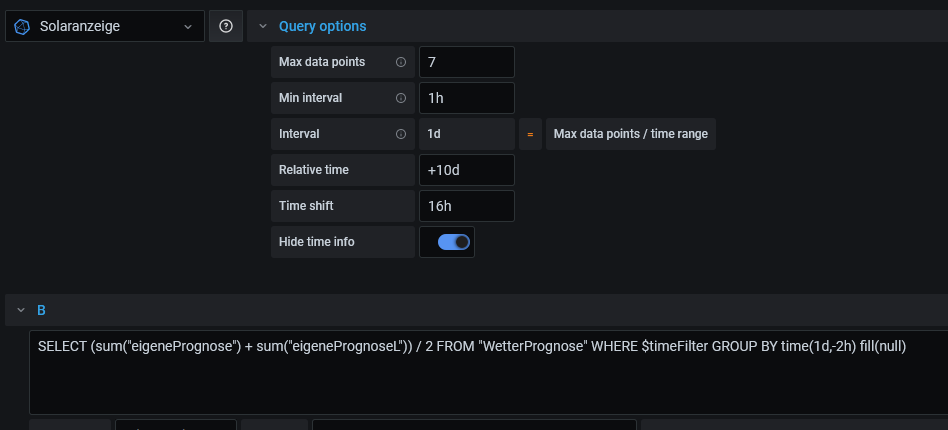Click the Hide time info label
948x430 pixels.
(316, 242)
